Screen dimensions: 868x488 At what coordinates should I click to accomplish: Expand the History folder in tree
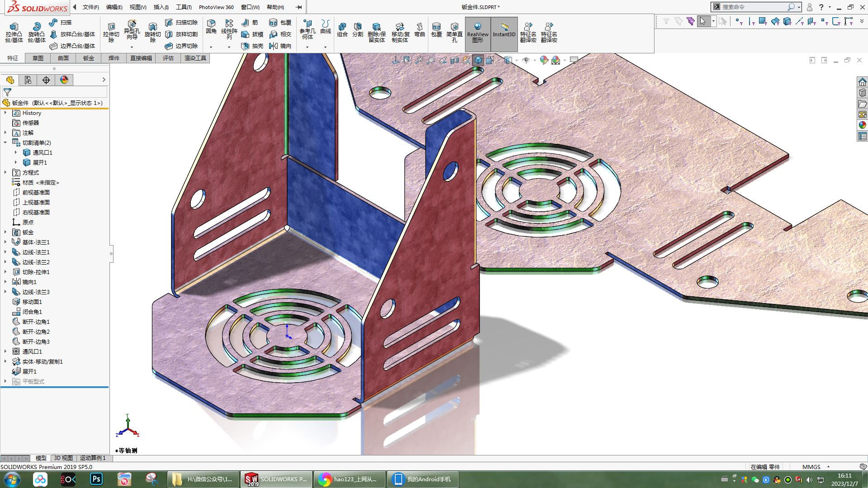click(x=5, y=113)
